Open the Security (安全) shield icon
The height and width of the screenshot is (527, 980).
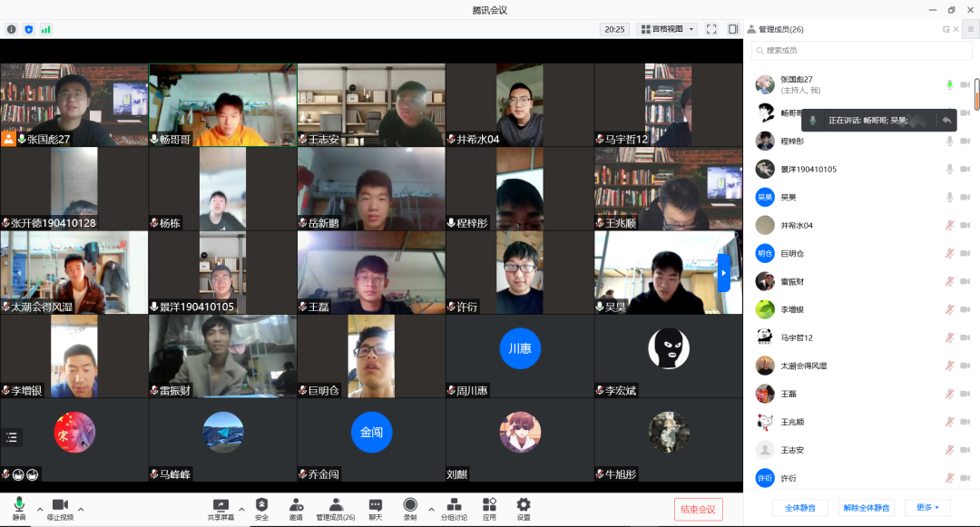coord(261,505)
